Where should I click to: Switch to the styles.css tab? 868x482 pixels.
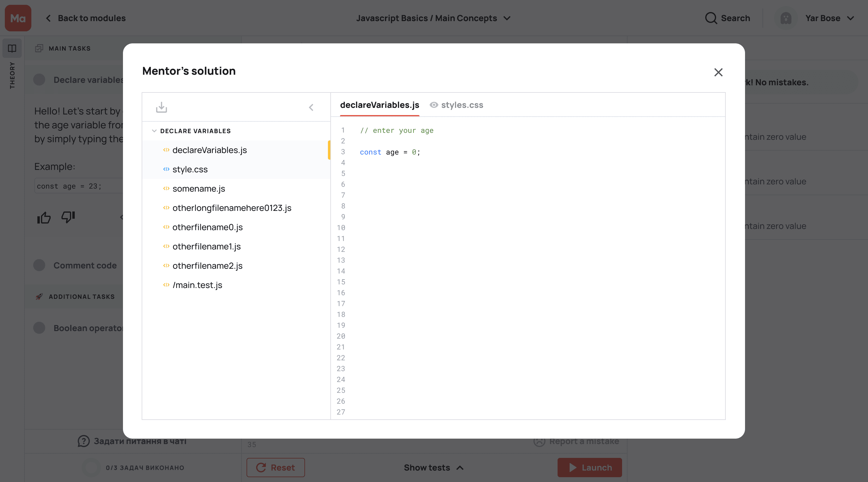462,105
